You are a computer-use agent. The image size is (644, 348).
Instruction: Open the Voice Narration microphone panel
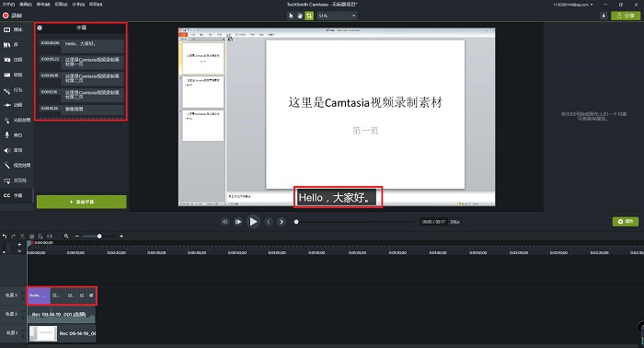(12, 135)
